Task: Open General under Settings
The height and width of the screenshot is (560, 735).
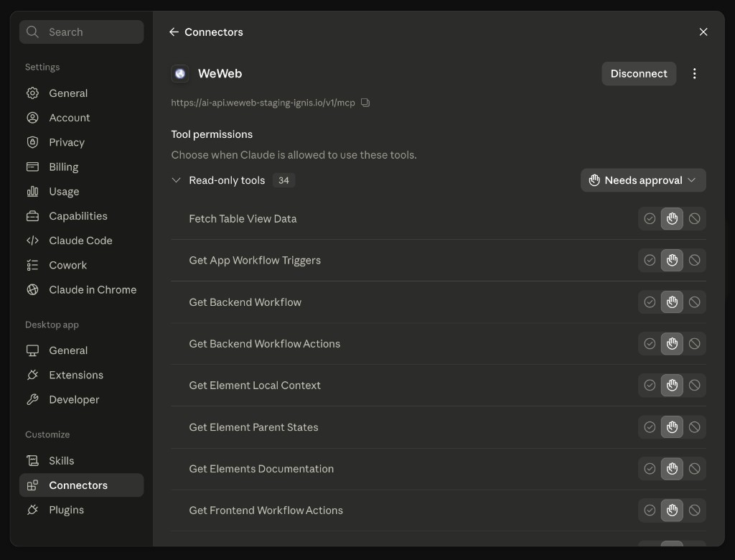Action: (81, 93)
